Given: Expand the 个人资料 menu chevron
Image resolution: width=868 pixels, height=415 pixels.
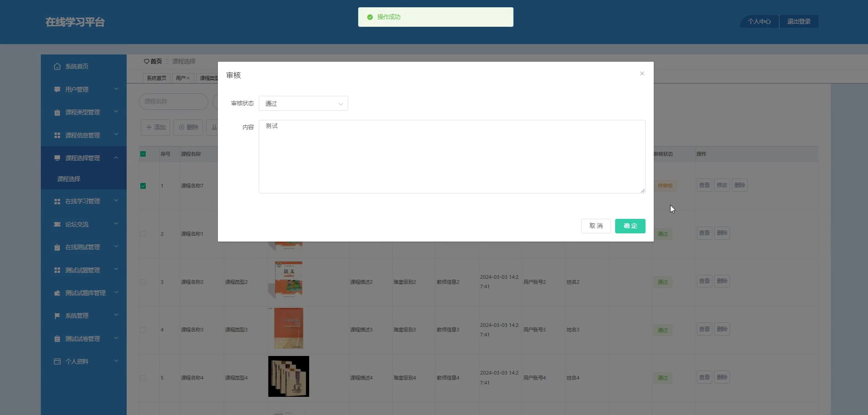Looking at the screenshot, I should coord(116,361).
